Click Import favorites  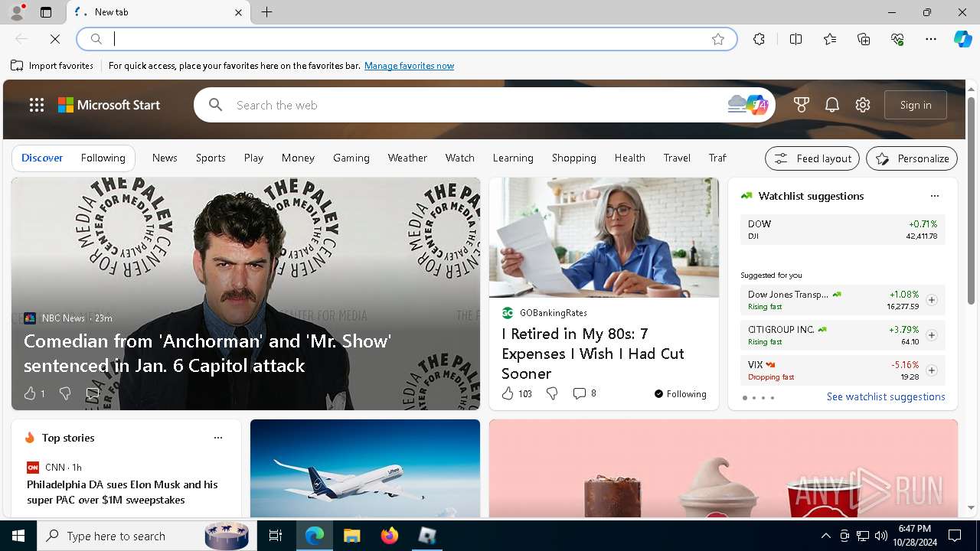coord(52,66)
